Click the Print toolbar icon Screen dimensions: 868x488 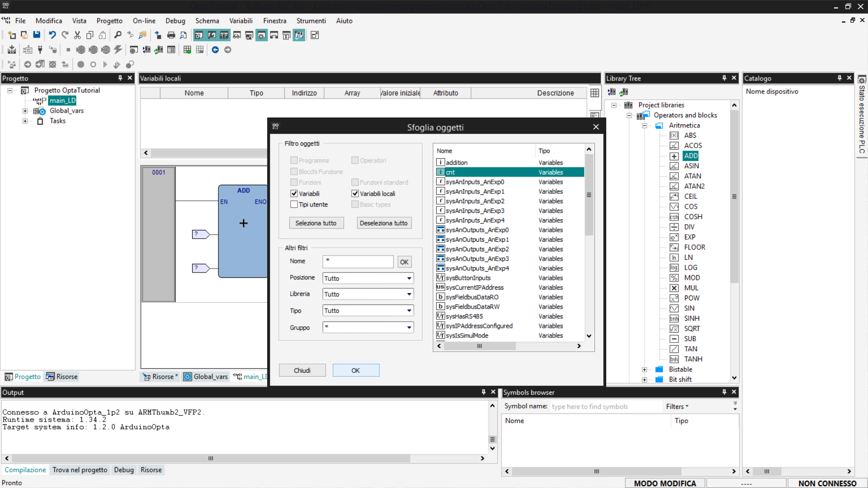[171, 35]
